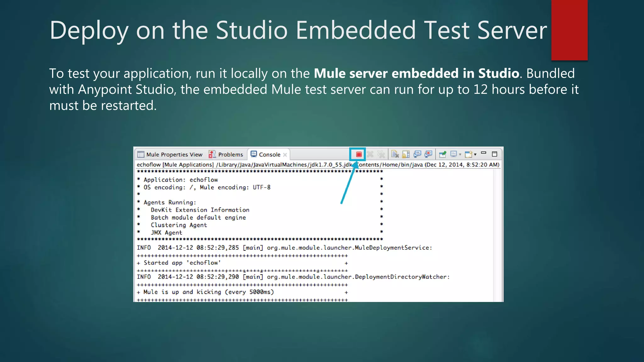644x362 pixels.
Task: Toggle the Scroll Lock icon
Action: pos(406,154)
